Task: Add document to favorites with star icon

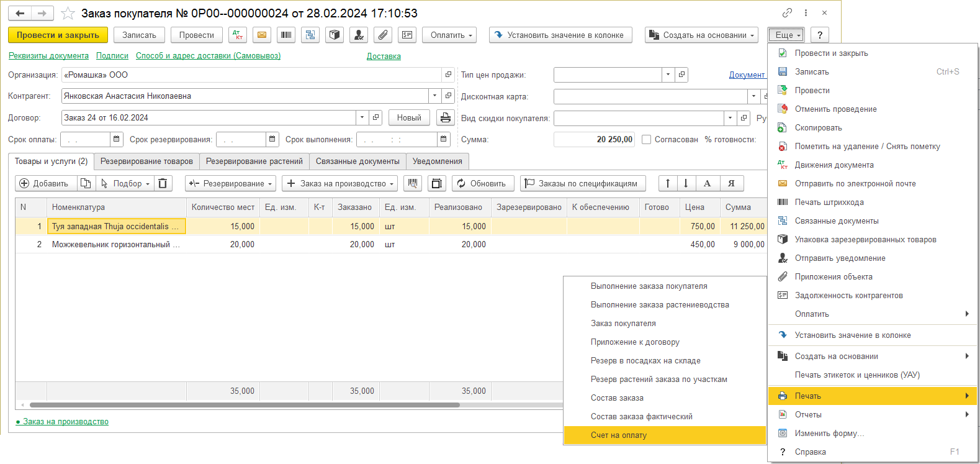Action: click(x=68, y=13)
